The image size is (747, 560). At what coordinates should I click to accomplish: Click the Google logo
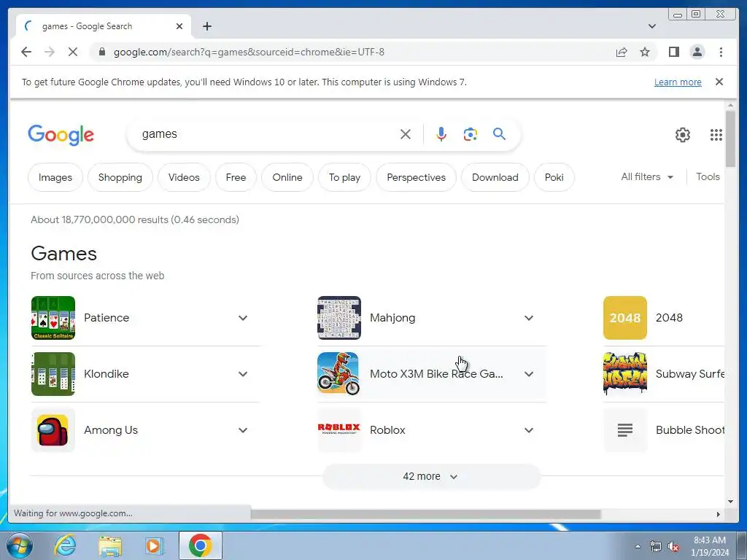tap(61, 135)
